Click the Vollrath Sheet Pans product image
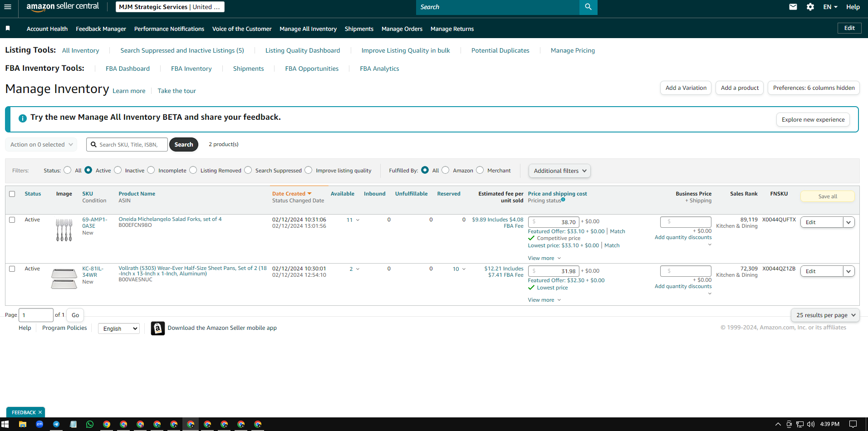The image size is (868, 431). pyautogui.click(x=64, y=279)
